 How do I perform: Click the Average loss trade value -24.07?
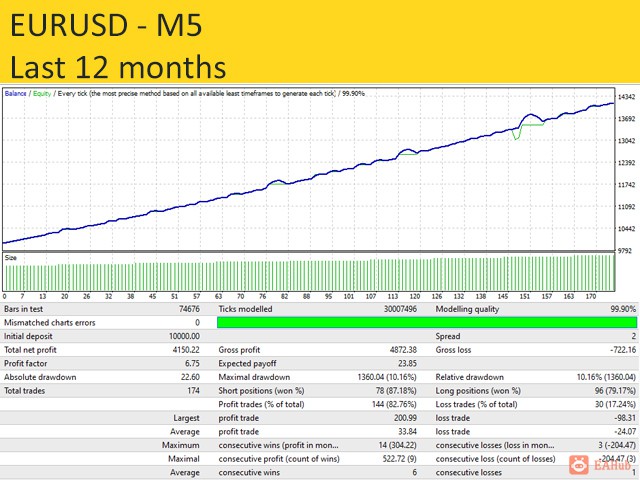(x=625, y=431)
